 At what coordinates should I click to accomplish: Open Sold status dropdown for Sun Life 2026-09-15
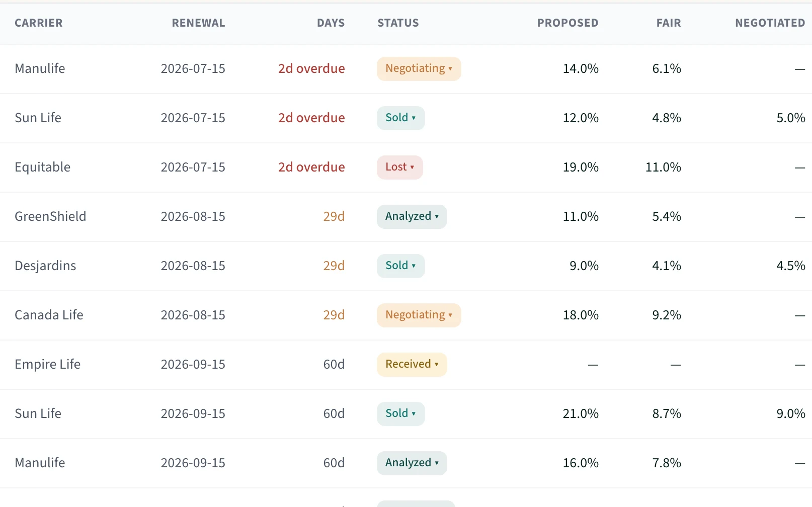(400, 414)
